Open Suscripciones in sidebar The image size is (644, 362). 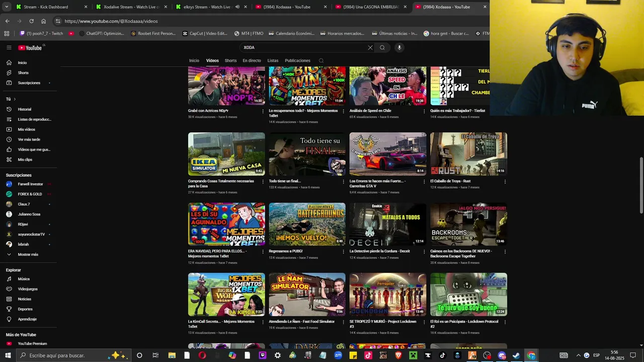[28, 83]
